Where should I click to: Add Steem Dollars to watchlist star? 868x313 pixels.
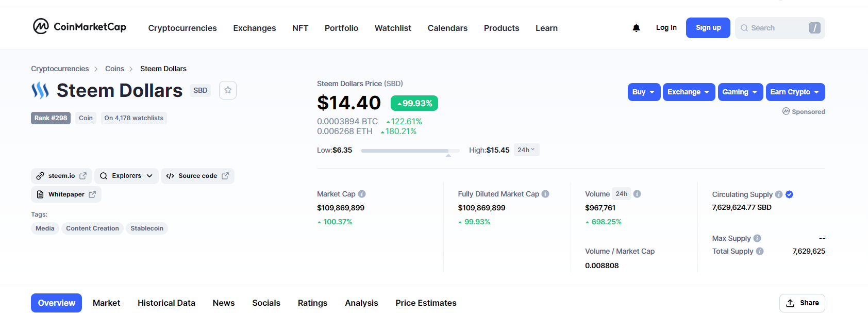[x=228, y=90]
